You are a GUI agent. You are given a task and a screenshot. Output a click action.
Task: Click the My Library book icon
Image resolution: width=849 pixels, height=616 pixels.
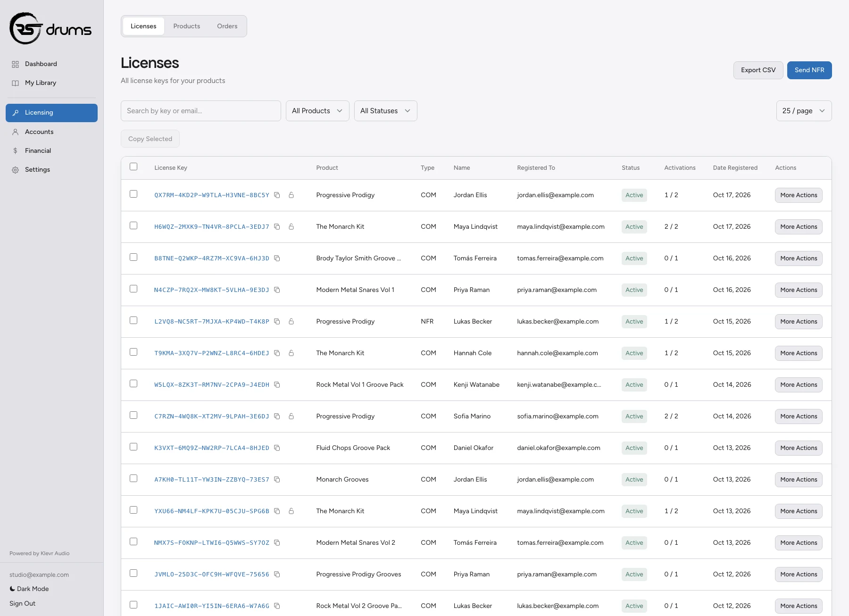tap(15, 83)
